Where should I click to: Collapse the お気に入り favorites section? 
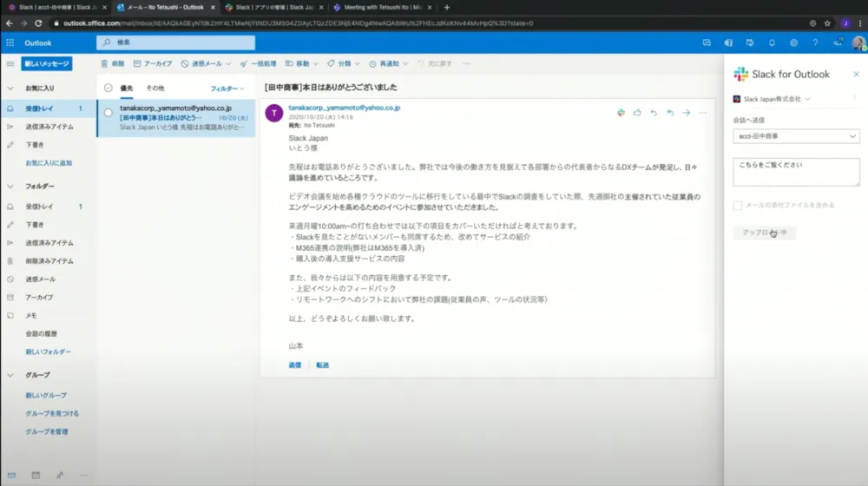click(x=10, y=88)
